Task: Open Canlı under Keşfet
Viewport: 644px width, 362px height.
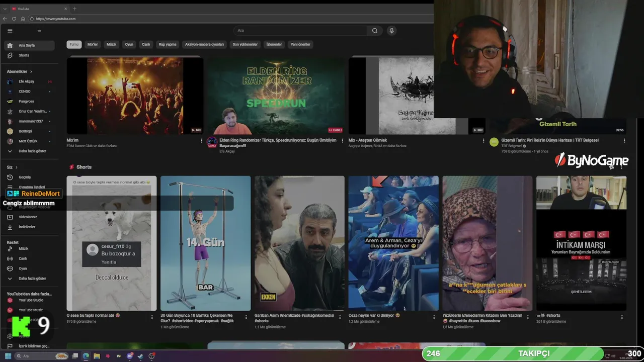Action: pyautogui.click(x=29, y=258)
